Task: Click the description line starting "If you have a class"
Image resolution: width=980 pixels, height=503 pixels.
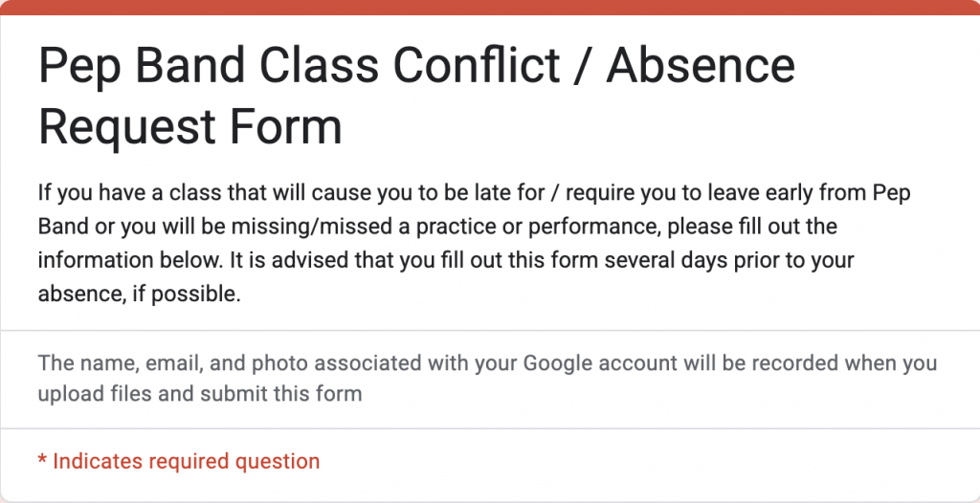Action: coord(474,193)
